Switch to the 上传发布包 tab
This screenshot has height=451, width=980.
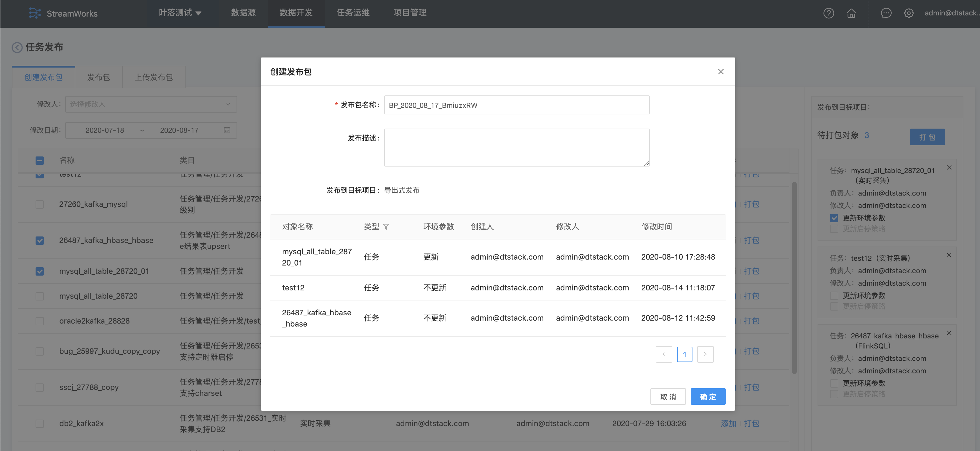[x=154, y=77]
